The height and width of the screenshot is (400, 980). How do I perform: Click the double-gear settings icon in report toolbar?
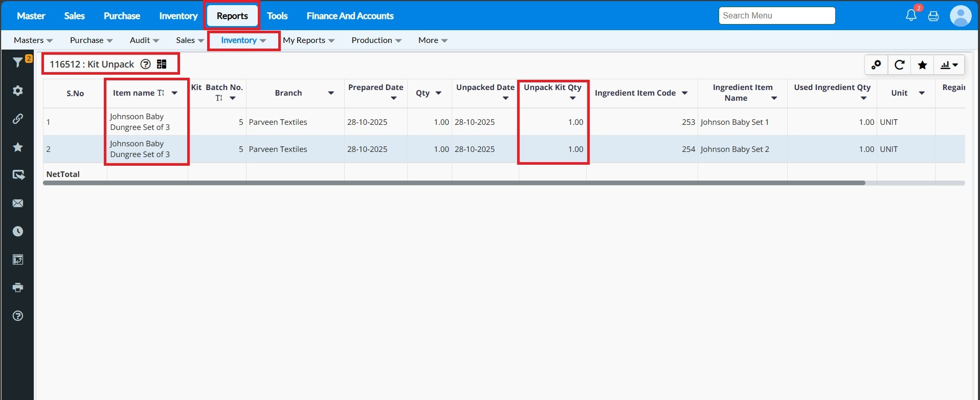(x=876, y=65)
